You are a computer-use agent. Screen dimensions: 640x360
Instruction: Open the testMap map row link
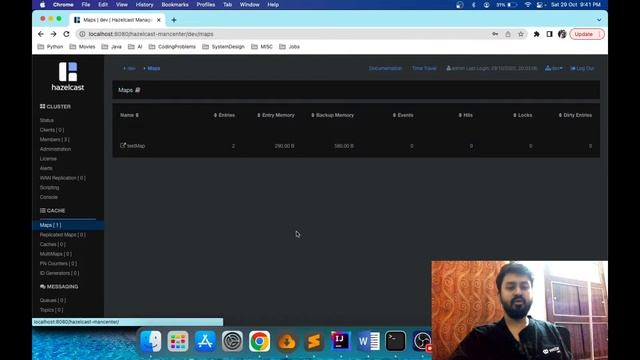coord(133,146)
